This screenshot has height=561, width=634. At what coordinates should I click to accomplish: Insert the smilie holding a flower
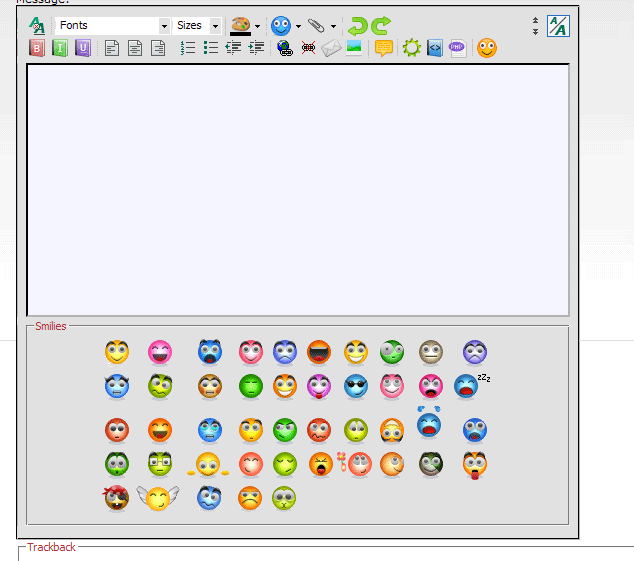[x=355, y=464]
